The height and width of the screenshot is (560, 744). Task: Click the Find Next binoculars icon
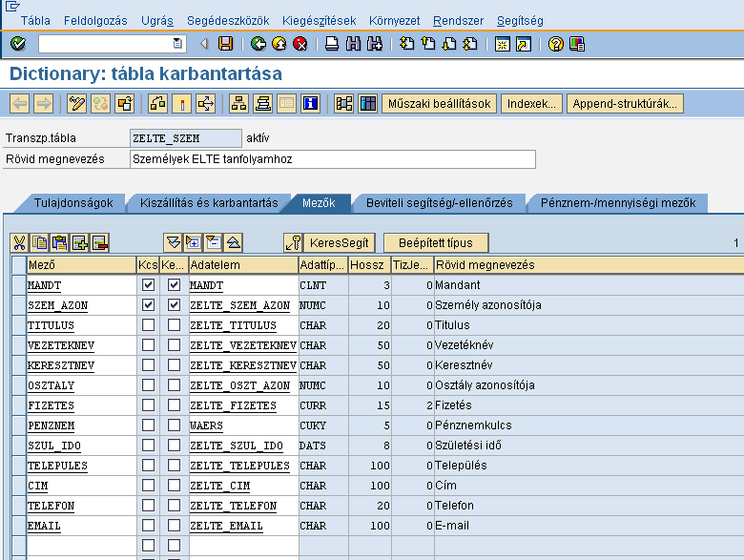(374, 44)
